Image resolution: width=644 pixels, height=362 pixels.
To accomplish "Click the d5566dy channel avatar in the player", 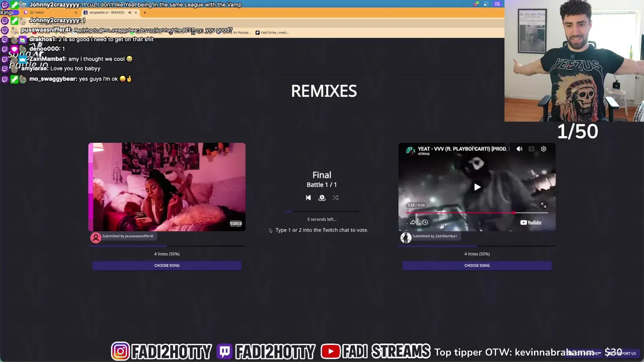I will [411, 150].
